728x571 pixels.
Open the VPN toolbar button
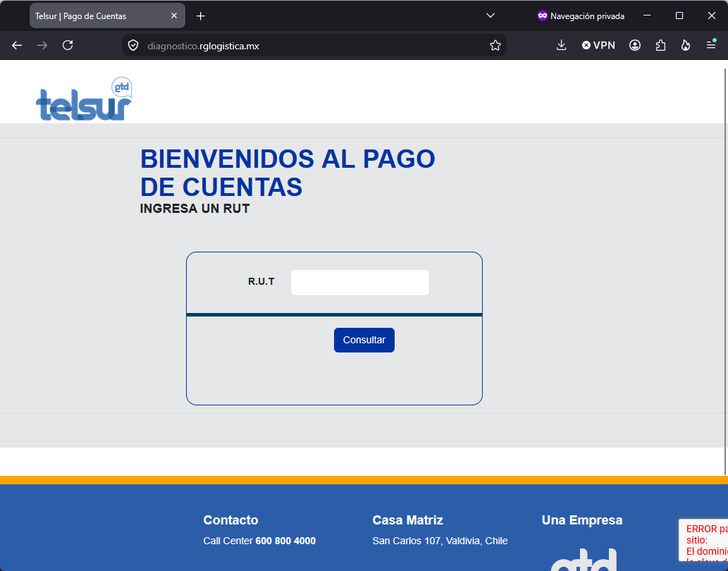click(x=598, y=45)
